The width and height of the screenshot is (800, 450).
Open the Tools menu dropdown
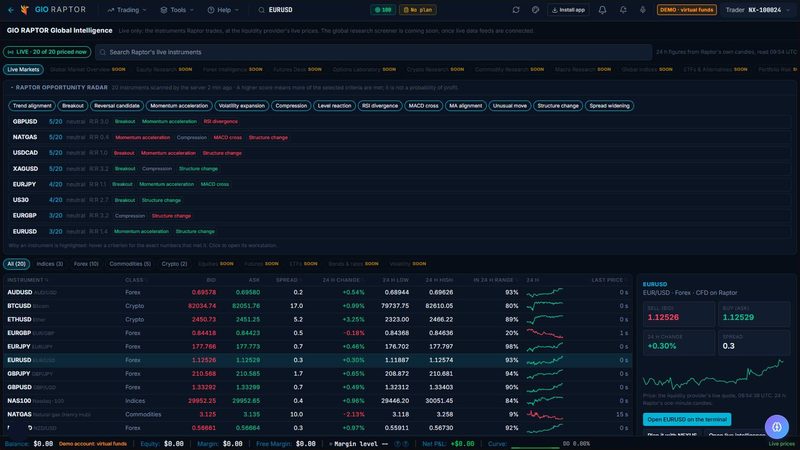(x=177, y=10)
